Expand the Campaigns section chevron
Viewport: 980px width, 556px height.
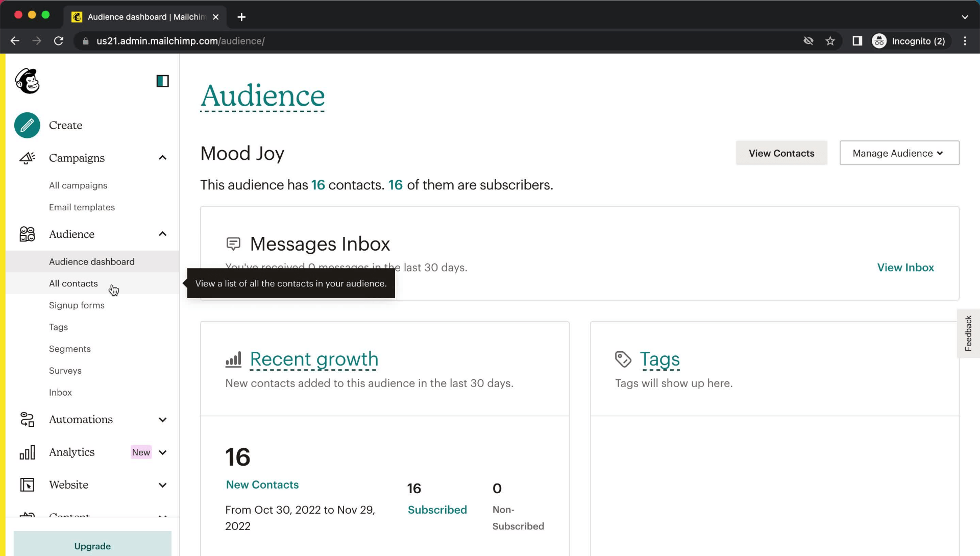[x=163, y=158]
